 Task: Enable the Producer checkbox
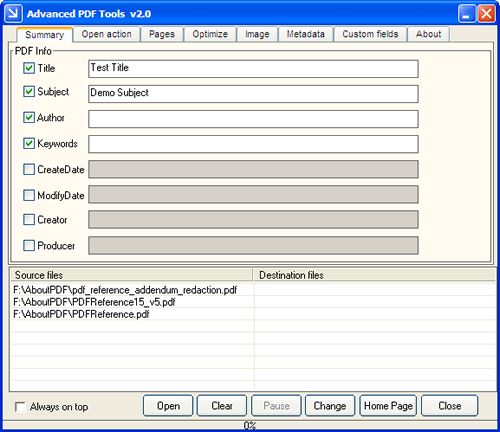click(x=29, y=246)
